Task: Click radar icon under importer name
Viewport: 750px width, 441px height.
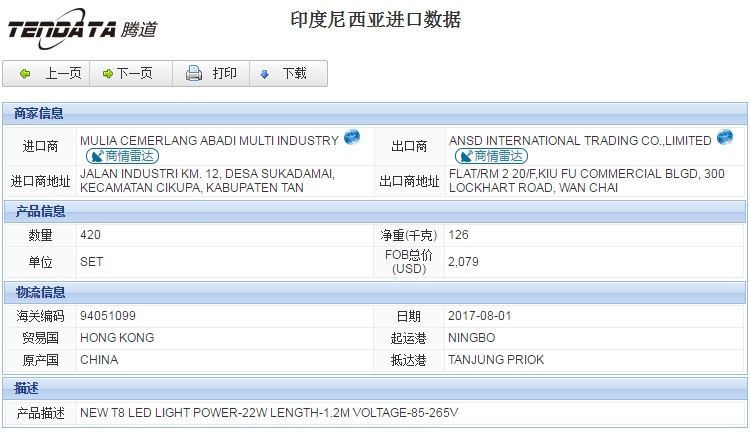Action: click(x=96, y=156)
